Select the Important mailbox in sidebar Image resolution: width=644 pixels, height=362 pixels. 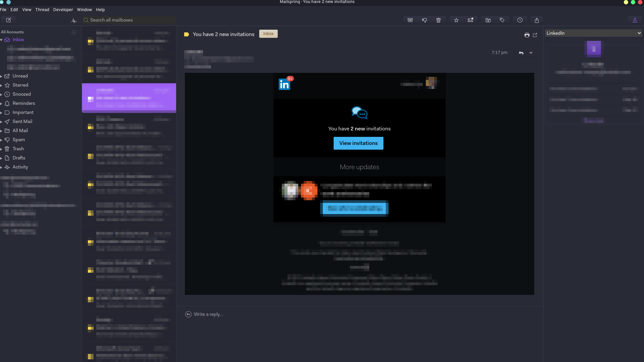[23, 112]
